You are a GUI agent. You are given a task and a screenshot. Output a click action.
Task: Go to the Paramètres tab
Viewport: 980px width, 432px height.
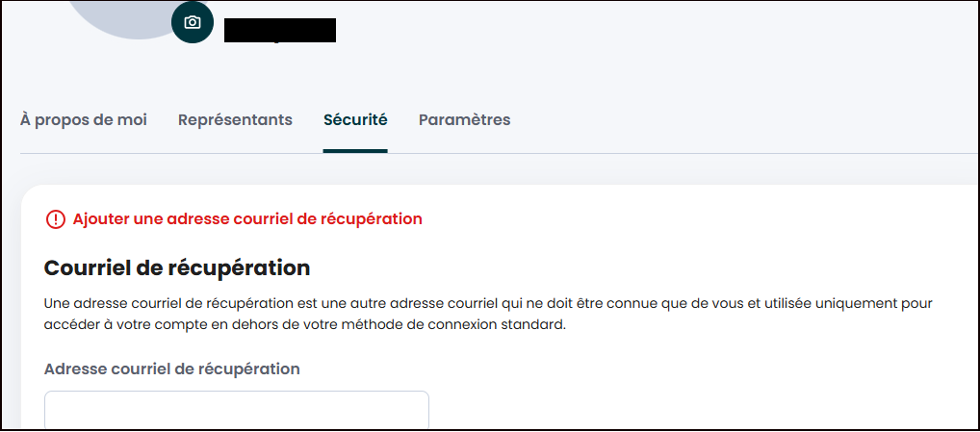coord(464,120)
